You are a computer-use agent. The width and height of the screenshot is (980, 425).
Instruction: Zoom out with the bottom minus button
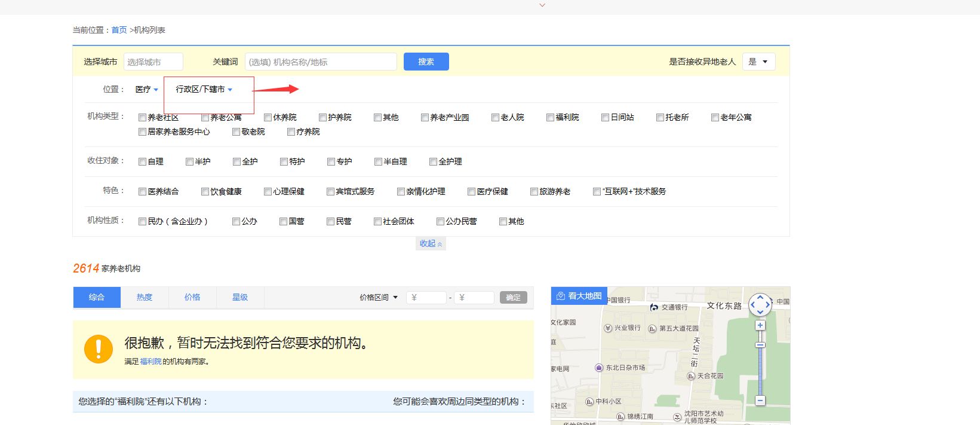click(x=760, y=400)
